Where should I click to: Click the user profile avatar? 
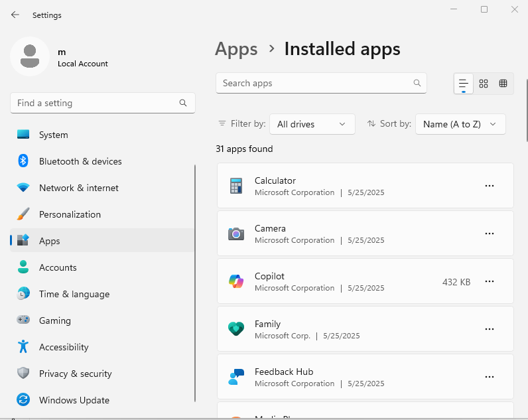pyautogui.click(x=29, y=56)
